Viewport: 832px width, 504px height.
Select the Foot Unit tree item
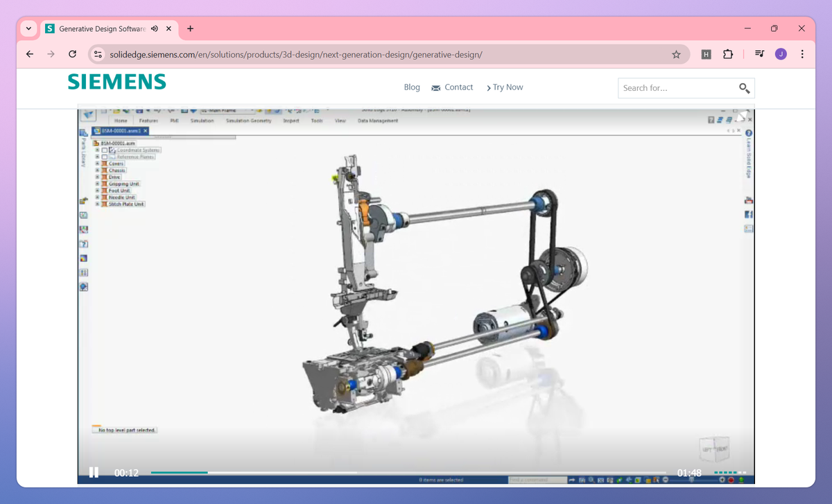120,191
